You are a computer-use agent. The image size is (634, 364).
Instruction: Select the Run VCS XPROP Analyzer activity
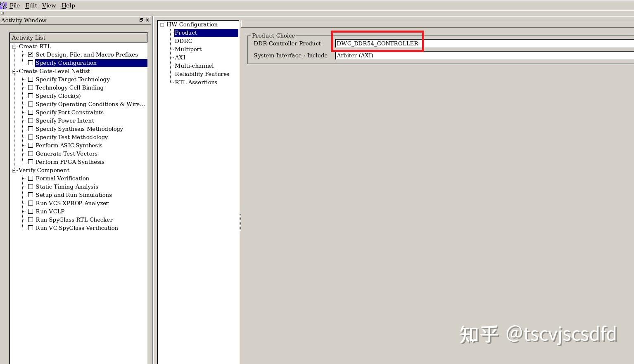pyautogui.click(x=72, y=203)
